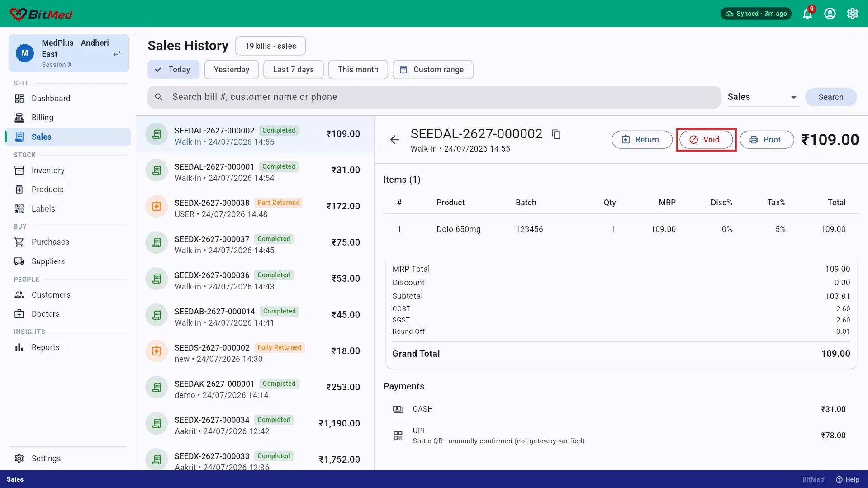Click the Part Returned status badge
Viewport: 868px width, 488px height.
pos(279,203)
